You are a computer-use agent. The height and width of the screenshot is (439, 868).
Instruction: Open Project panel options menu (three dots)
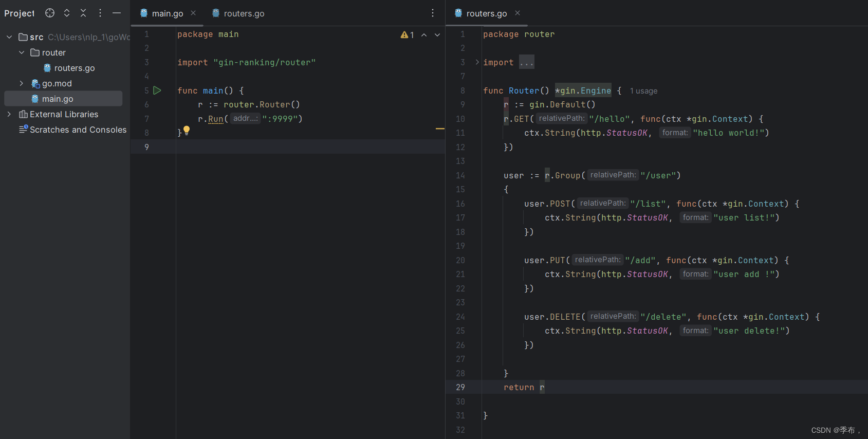click(x=100, y=13)
